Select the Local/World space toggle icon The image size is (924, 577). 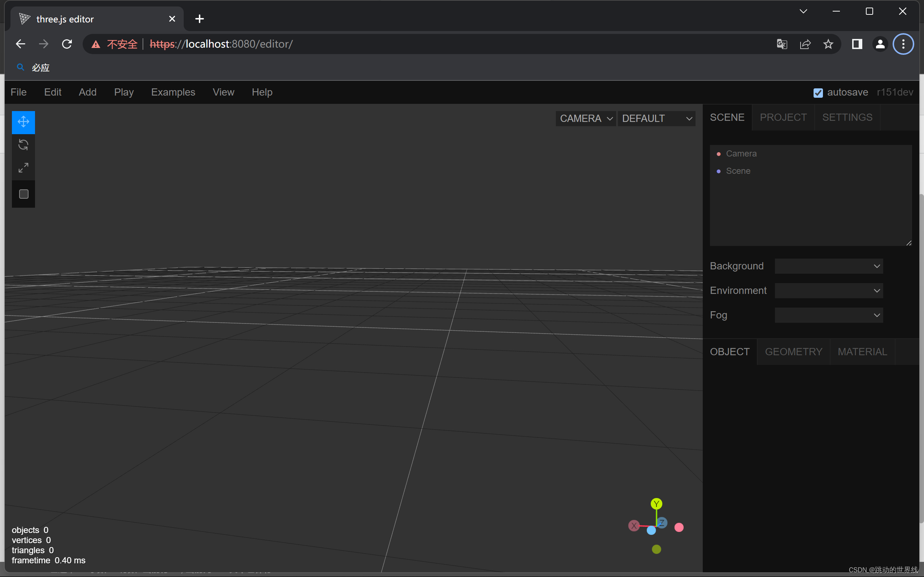(24, 193)
